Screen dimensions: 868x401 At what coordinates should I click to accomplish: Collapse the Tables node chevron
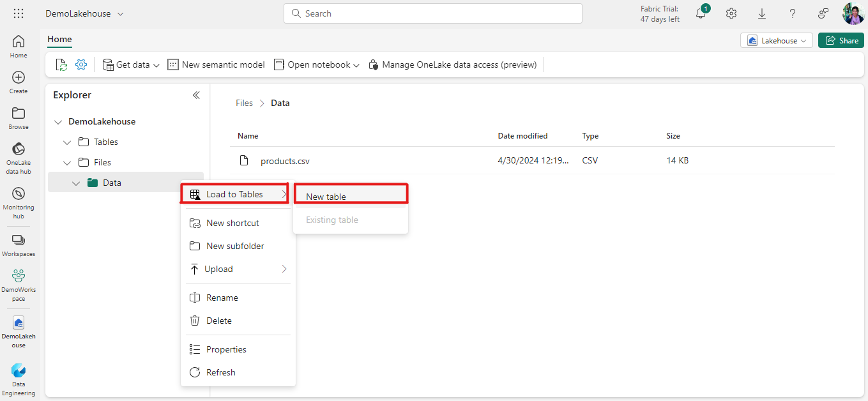(x=68, y=142)
